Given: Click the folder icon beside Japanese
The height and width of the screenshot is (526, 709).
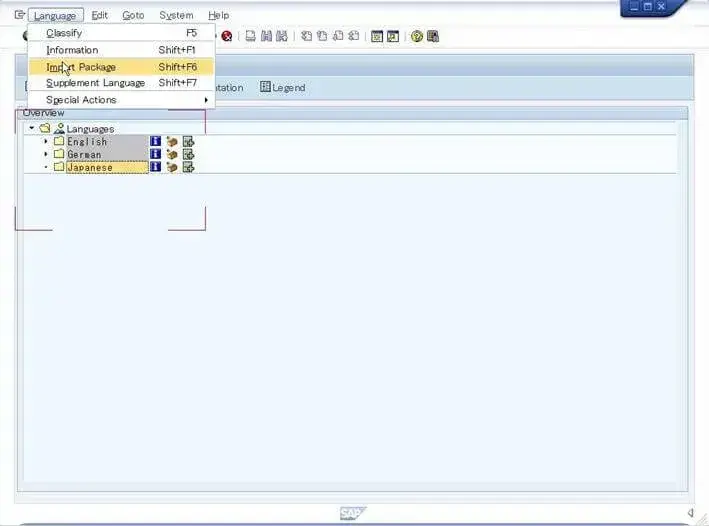Looking at the screenshot, I should [59, 166].
